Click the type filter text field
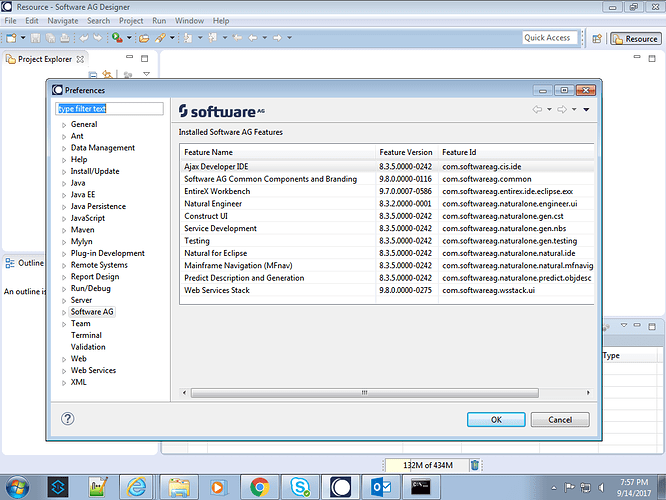 [x=109, y=109]
